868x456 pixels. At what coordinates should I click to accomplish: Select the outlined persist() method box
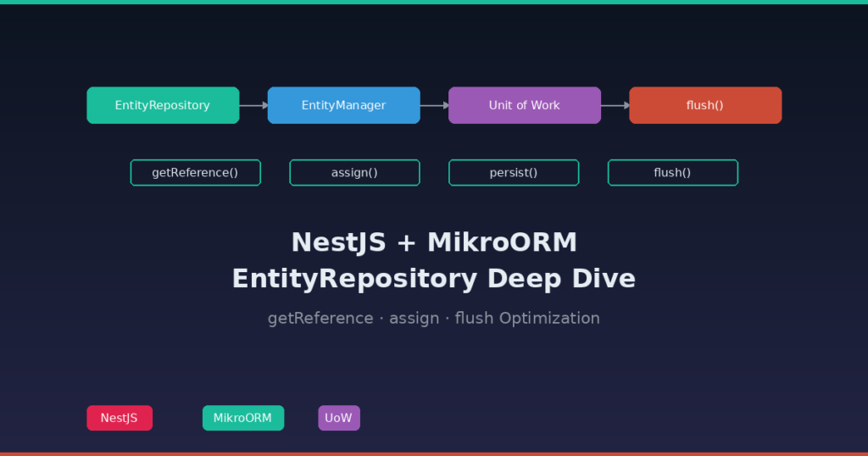pos(513,173)
